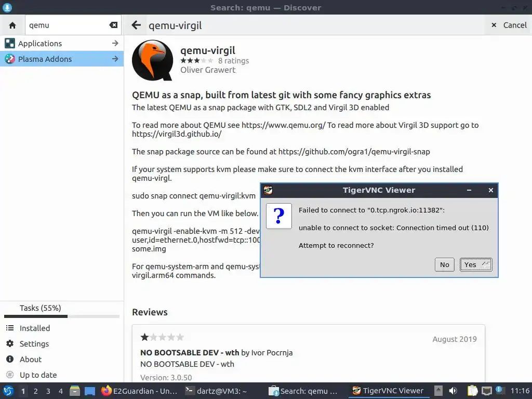Minimize the TigerVNC Viewer dialog
The height and width of the screenshot is (399, 532).
point(469,190)
